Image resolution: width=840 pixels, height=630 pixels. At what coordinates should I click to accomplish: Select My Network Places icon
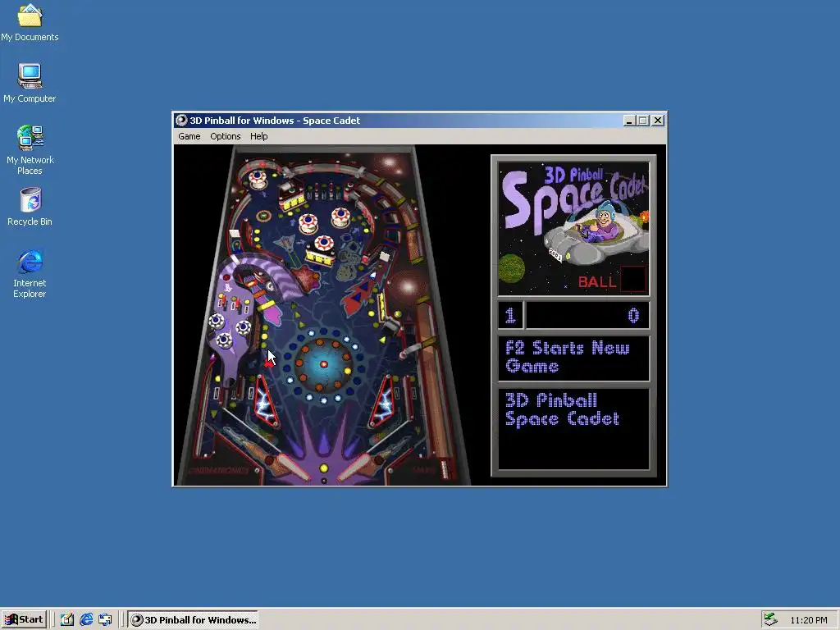(x=30, y=150)
